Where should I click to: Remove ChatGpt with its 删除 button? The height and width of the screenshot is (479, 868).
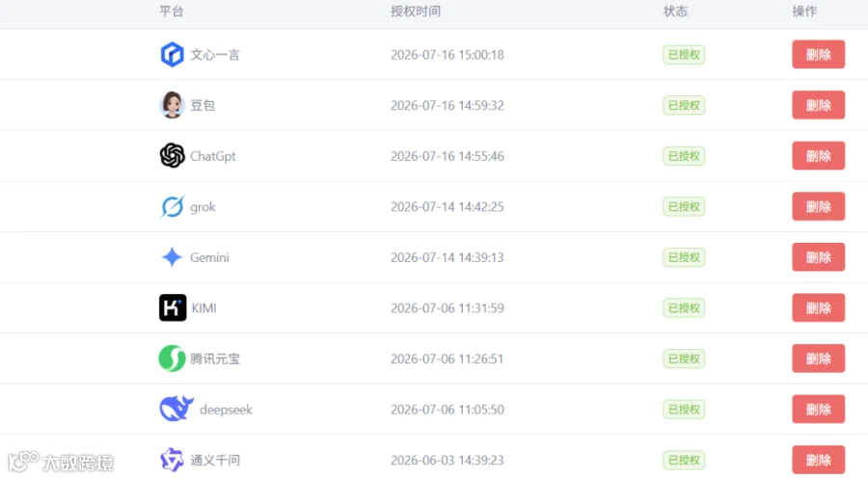click(818, 156)
